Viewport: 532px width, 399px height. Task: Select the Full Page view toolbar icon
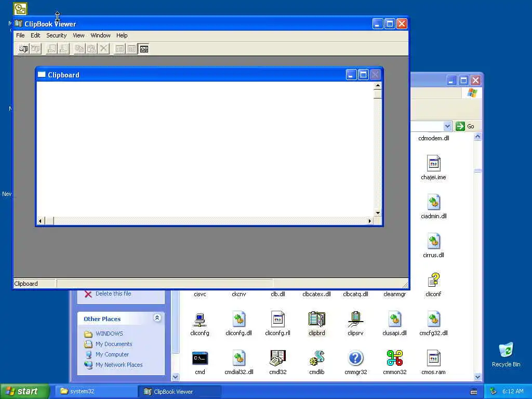tap(144, 49)
